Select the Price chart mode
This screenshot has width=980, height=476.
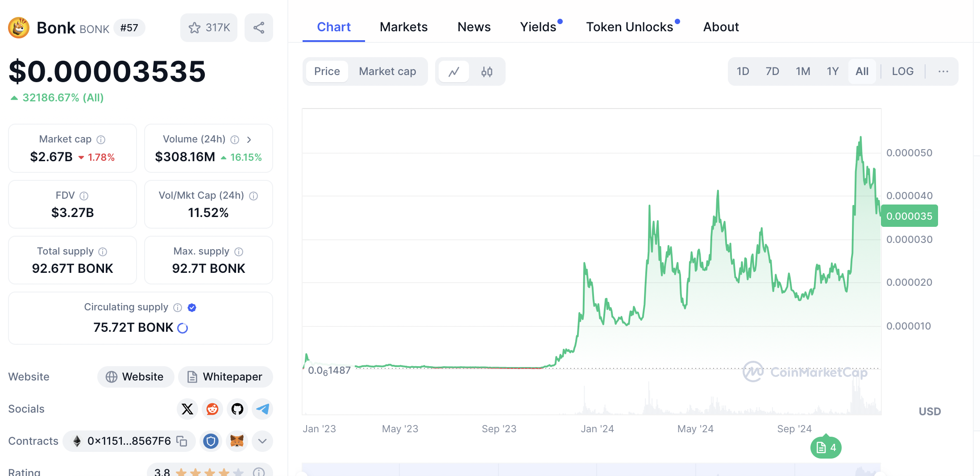pos(327,71)
